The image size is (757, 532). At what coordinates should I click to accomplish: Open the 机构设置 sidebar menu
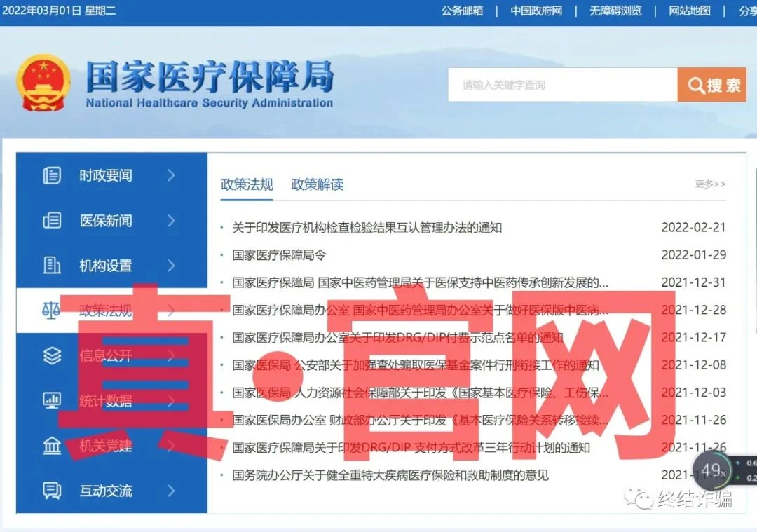[111, 266]
